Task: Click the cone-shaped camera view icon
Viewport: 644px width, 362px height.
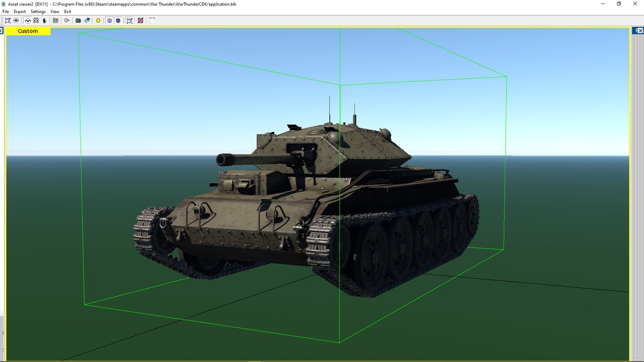Action: [x=66, y=21]
